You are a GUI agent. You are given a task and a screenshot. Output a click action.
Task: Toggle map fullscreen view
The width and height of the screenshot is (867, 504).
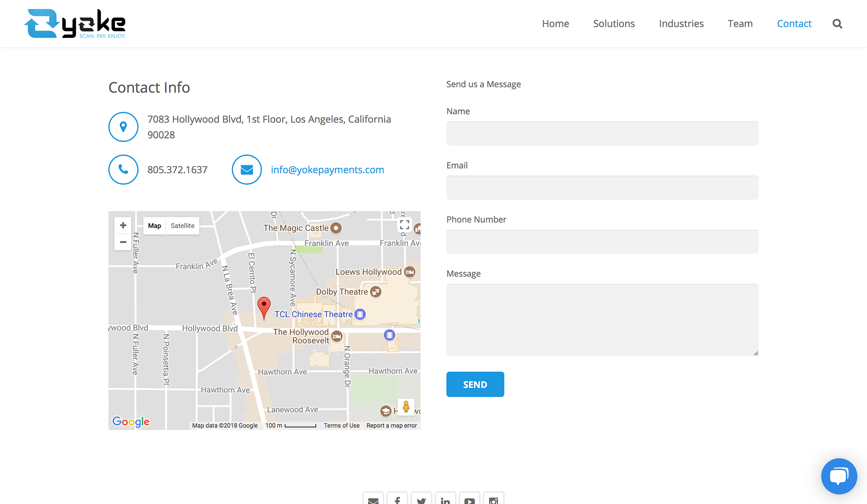pos(405,225)
